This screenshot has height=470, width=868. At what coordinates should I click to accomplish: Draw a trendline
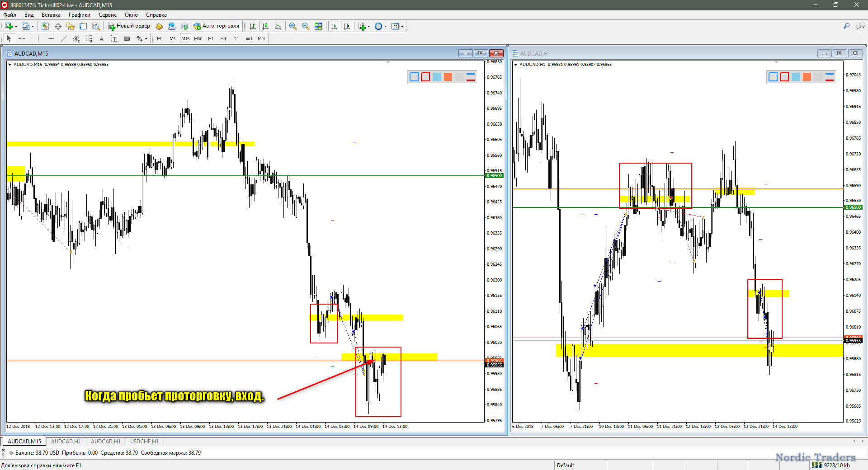click(x=64, y=39)
